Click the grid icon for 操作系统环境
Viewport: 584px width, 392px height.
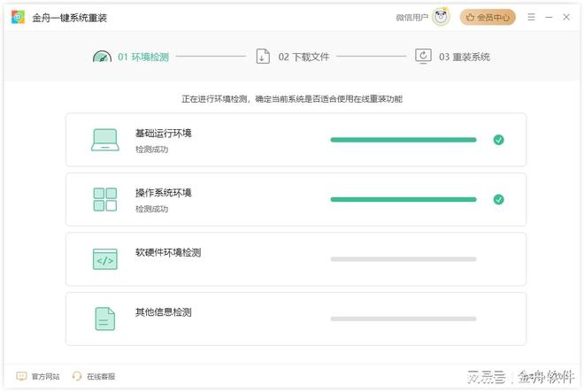(x=105, y=199)
